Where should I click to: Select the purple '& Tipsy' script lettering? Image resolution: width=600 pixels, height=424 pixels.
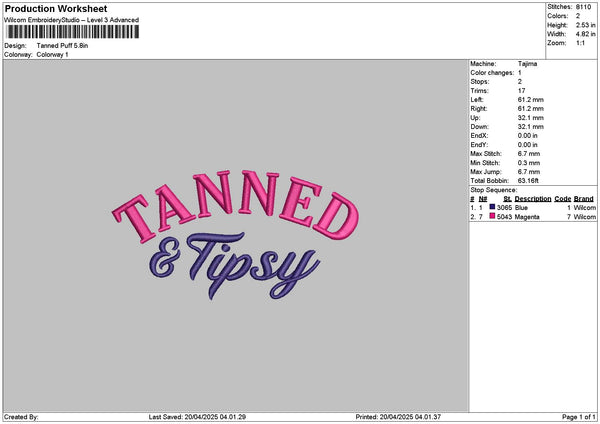click(x=234, y=266)
